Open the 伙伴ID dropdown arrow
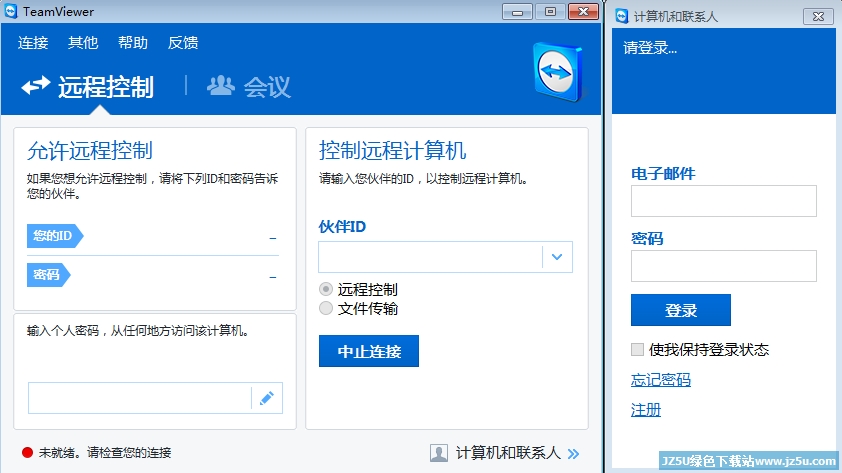Viewport: 842px width, 473px height. coord(557,257)
